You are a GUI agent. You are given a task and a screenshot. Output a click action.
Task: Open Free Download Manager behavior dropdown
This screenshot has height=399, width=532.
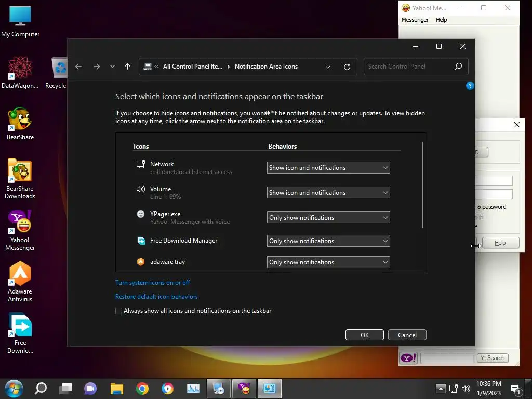(328, 241)
